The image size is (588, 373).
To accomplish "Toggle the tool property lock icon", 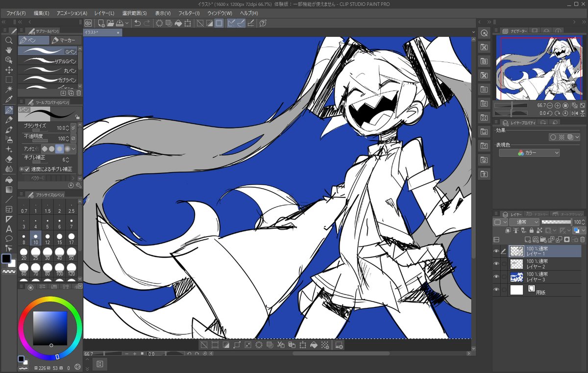I will point(78,117).
